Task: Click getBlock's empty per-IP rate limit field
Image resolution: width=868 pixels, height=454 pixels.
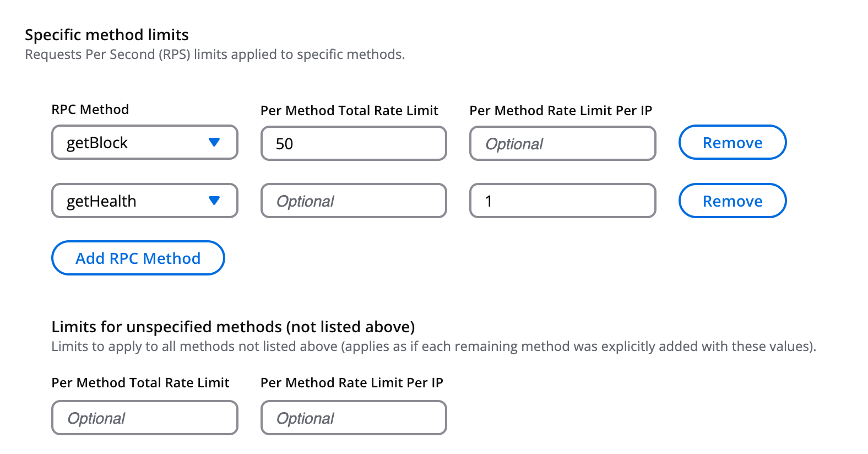Action: 562,144
